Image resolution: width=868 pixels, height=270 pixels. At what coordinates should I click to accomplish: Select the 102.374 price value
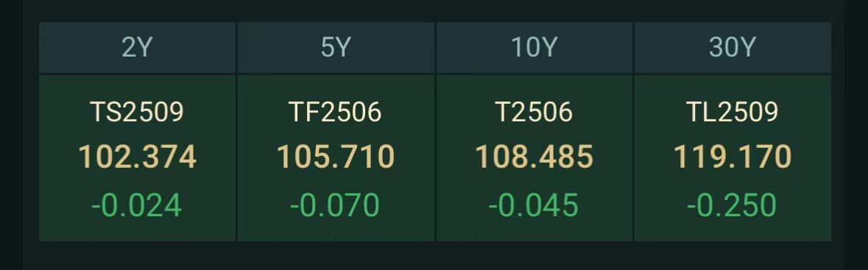pos(137,157)
